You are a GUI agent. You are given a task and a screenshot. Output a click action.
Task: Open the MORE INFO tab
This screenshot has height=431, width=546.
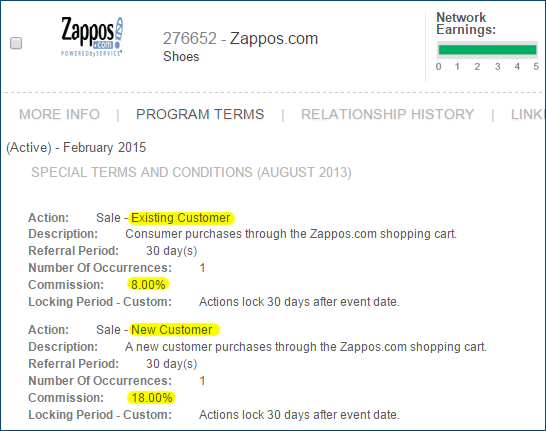tap(60, 114)
